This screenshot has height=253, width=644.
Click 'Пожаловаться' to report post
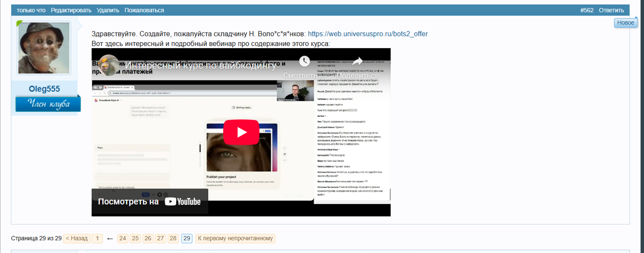[x=144, y=10]
